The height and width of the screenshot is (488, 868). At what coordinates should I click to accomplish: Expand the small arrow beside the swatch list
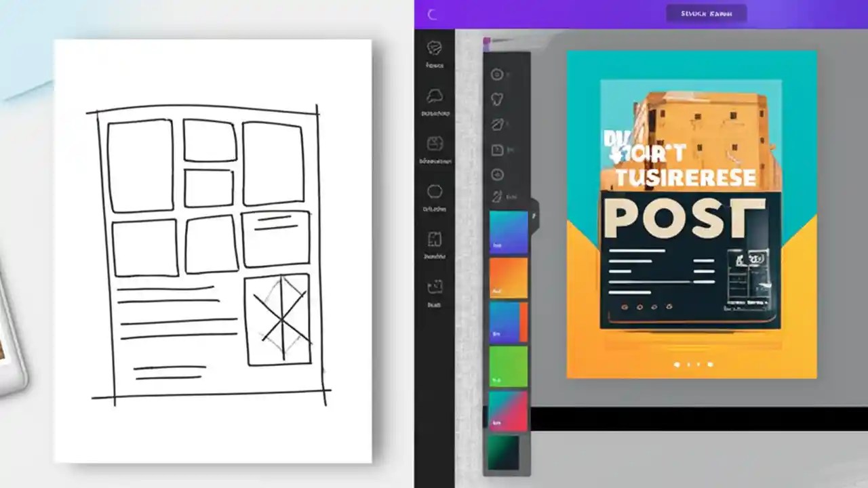tap(534, 214)
